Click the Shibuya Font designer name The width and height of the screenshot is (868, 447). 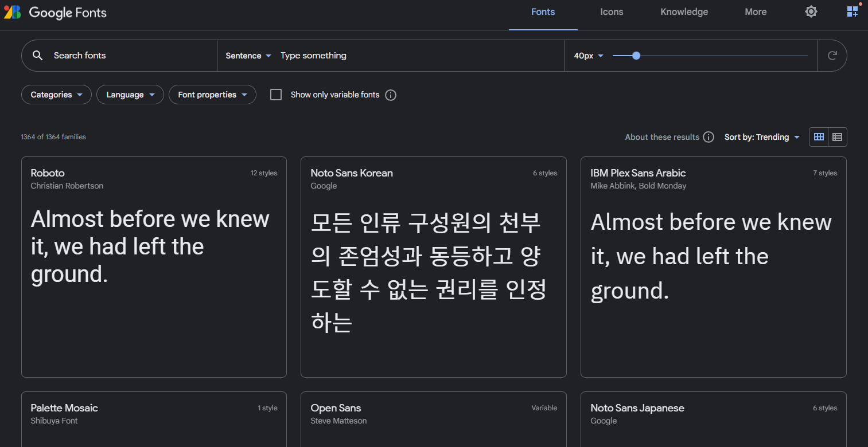click(54, 421)
